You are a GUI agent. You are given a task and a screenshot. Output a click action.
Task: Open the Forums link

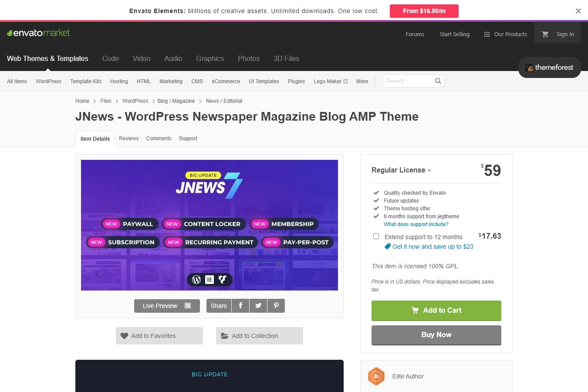[415, 34]
